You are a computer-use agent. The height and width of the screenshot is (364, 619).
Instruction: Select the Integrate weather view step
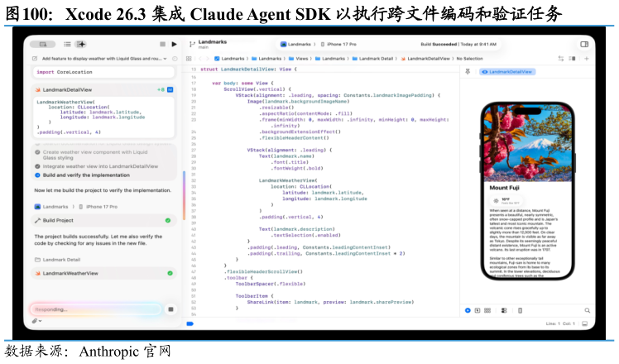point(97,166)
